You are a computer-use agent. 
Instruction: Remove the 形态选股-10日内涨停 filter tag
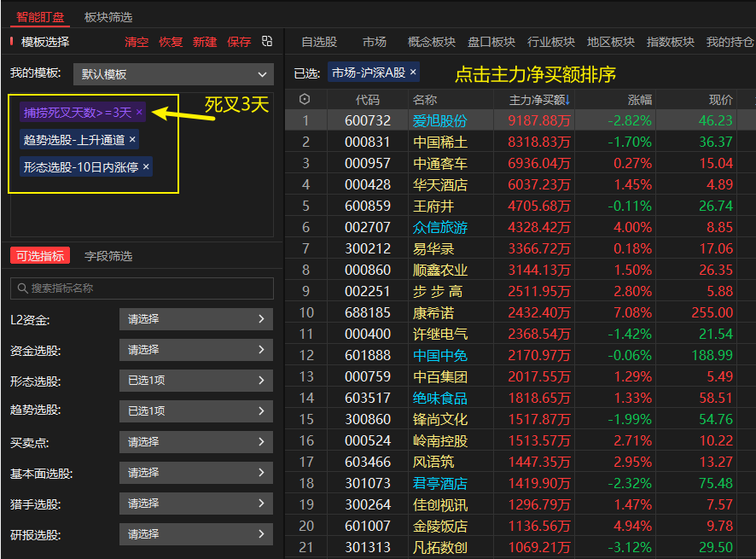point(146,167)
